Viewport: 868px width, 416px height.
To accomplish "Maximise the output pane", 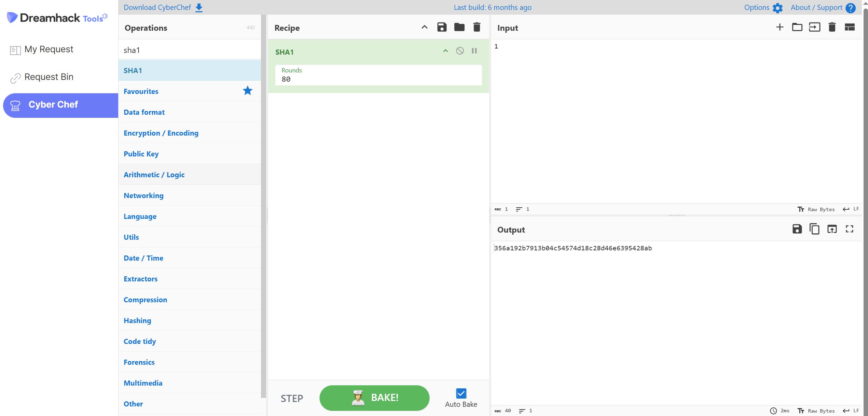I will [x=849, y=229].
